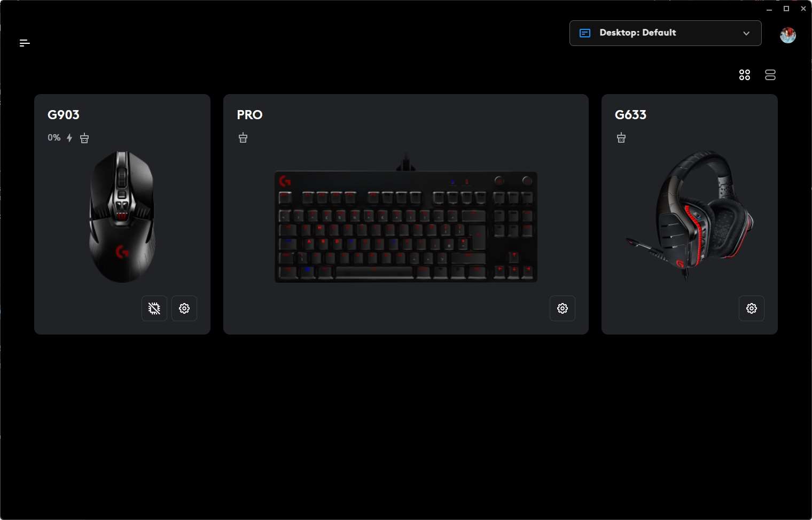The height and width of the screenshot is (520, 812).
Task: Toggle G903 onboard memory mode icon
Action: [154, 308]
